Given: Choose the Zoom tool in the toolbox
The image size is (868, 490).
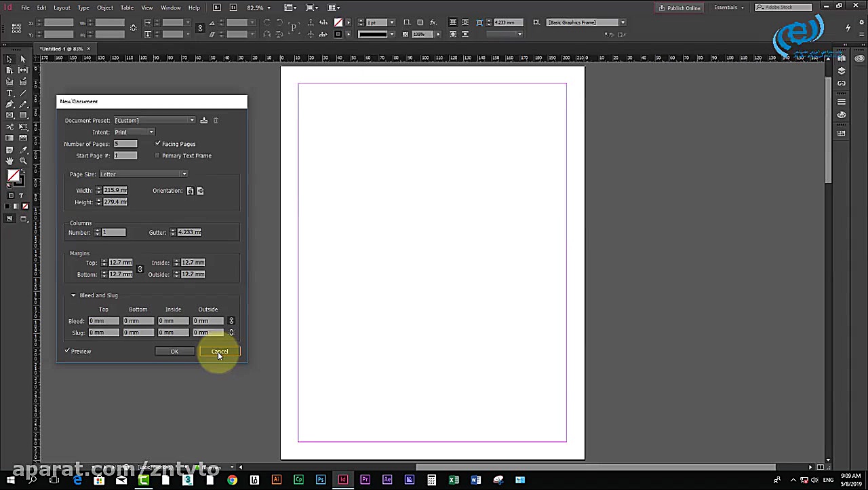Looking at the screenshot, I should 23,161.
